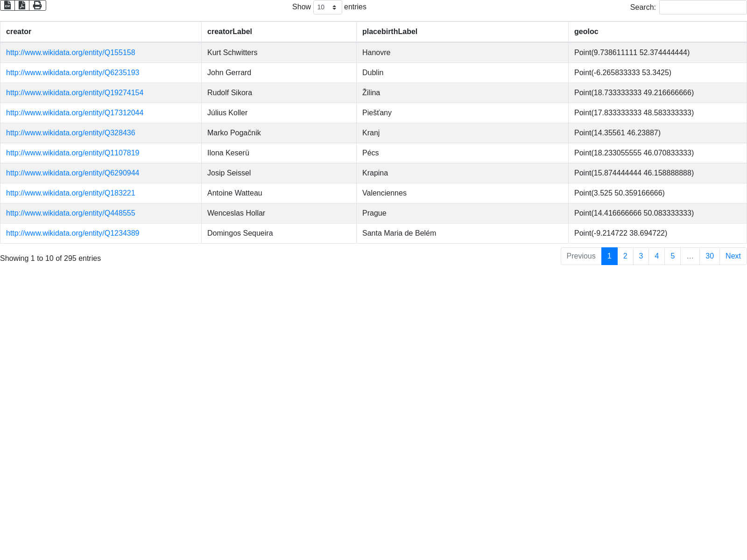Viewport: 747px width, 560px height.
Task: Go to page 2 of results
Action: (625, 256)
